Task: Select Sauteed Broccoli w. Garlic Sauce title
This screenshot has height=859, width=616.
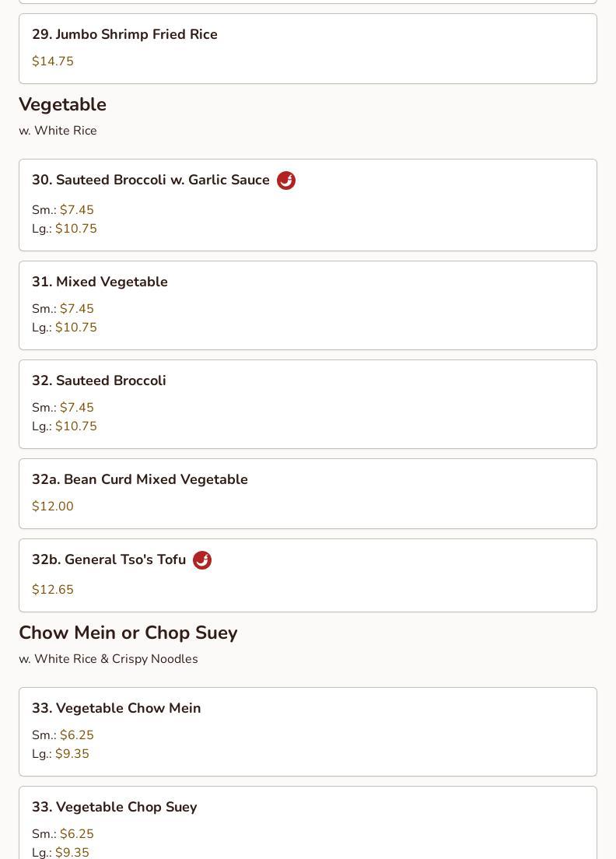Action: click(x=151, y=181)
